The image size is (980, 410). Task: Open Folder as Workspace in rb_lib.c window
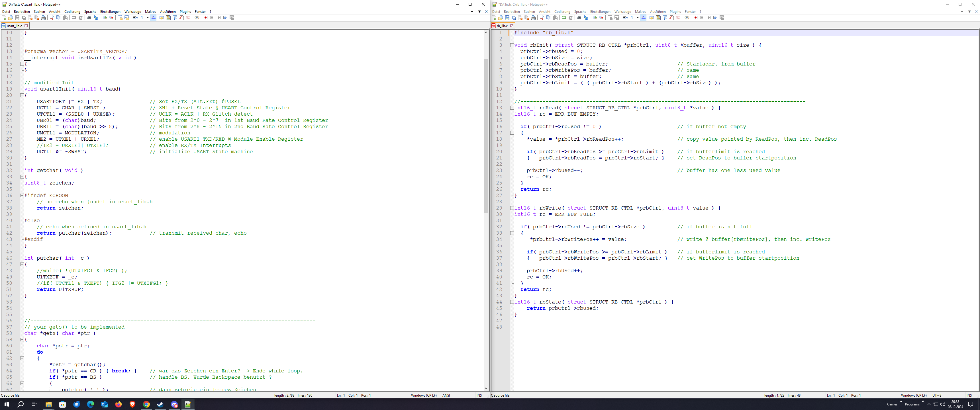point(678,18)
